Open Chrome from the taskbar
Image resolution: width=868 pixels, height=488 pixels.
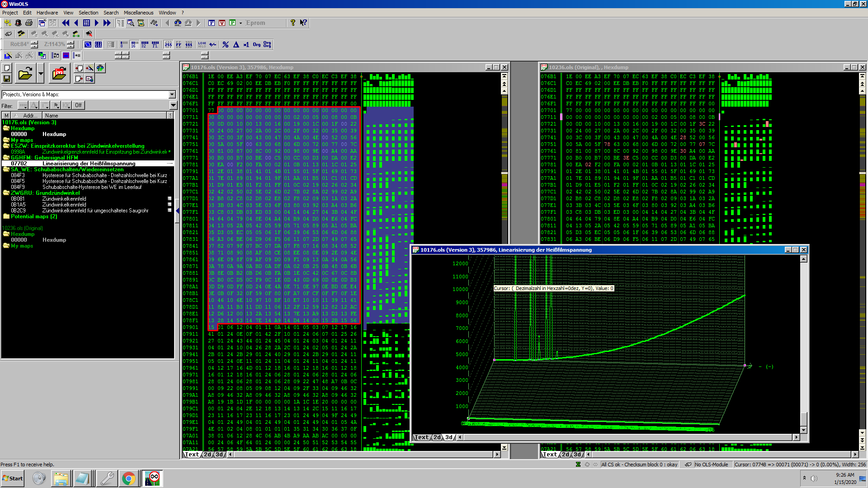pos(129,479)
